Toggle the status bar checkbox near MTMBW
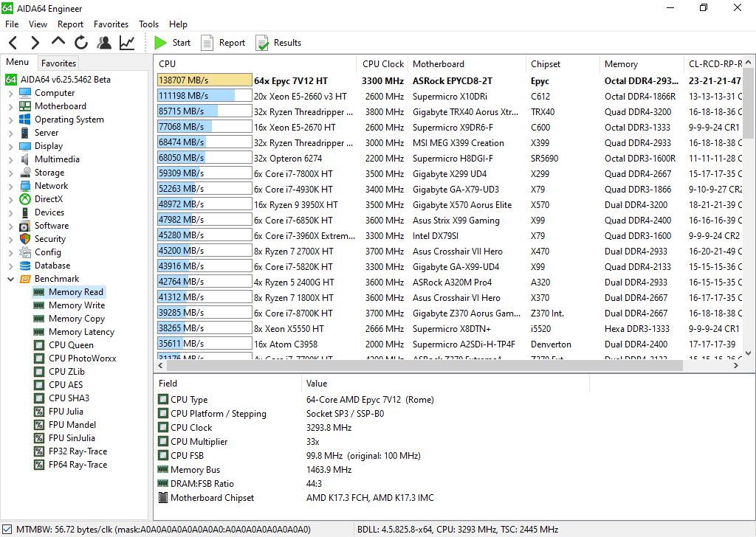Viewport: 756px width, 537px height. coord(7,530)
